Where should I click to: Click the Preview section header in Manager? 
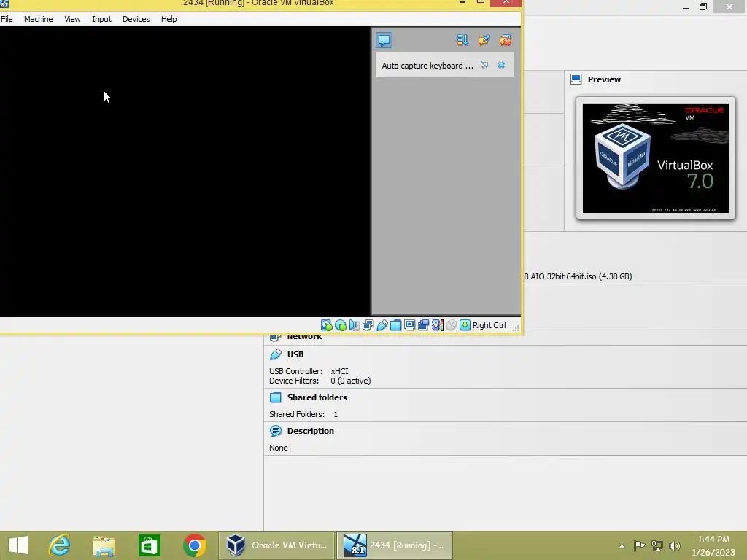(x=604, y=79)
